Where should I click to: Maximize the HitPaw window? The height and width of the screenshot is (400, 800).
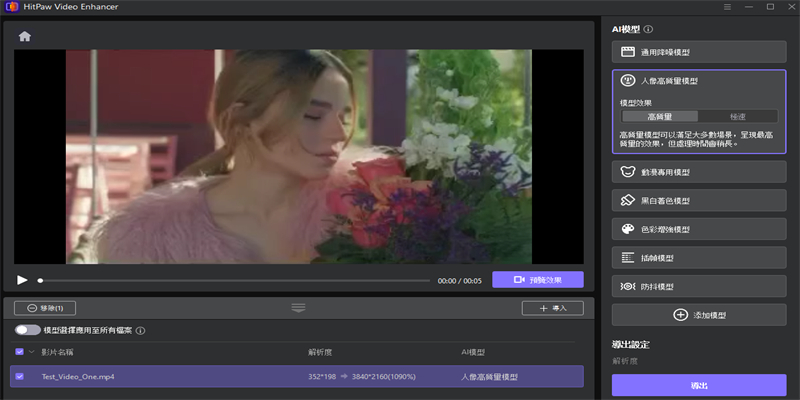pyautogui.click(x=770, y=7)
